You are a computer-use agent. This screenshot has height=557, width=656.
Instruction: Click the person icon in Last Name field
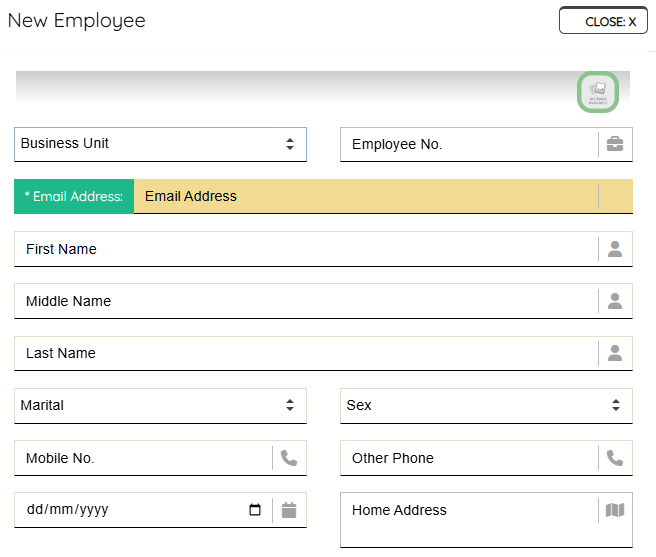615,353
